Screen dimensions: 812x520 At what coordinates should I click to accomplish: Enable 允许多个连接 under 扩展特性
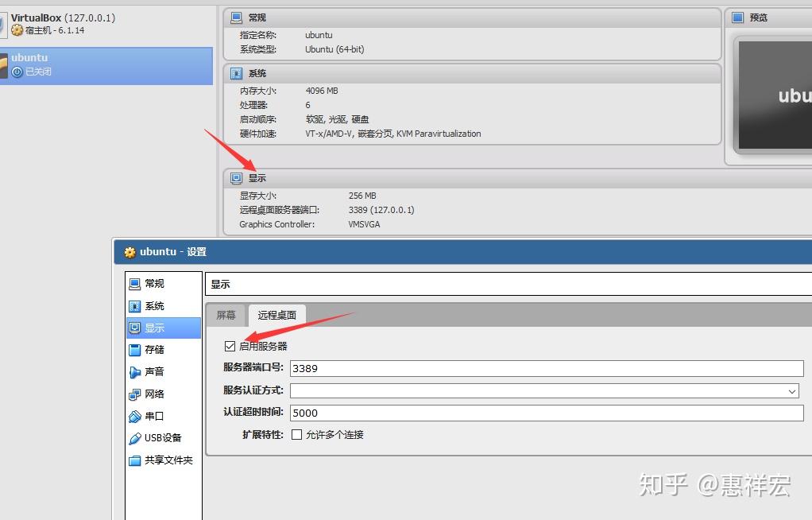pyautogui.click(x=297, y=436)
